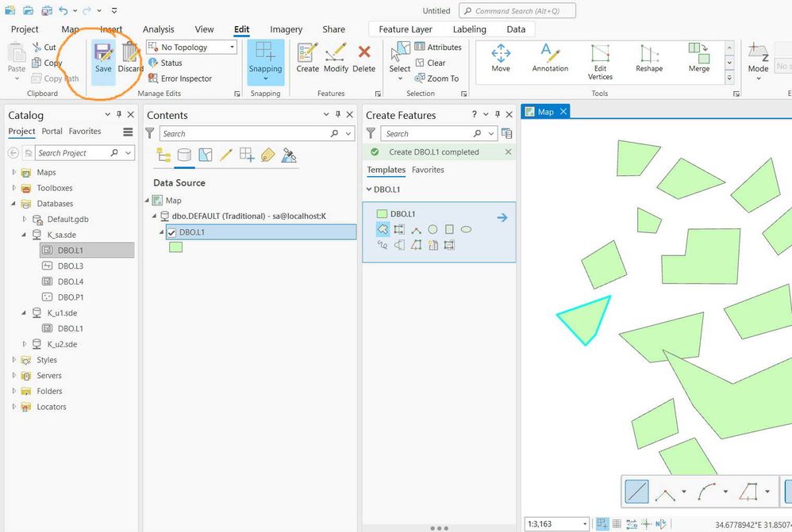Select DBO.L3 under K_sa.sde
Image resolution: width=792 pixels, height=532 pixels.
(x=70, y=266)
